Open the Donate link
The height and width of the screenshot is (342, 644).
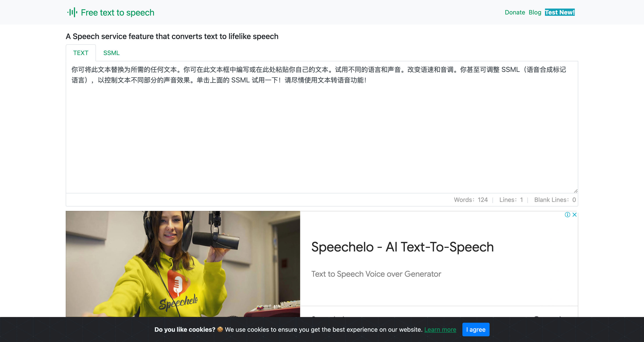coord(515,12)
